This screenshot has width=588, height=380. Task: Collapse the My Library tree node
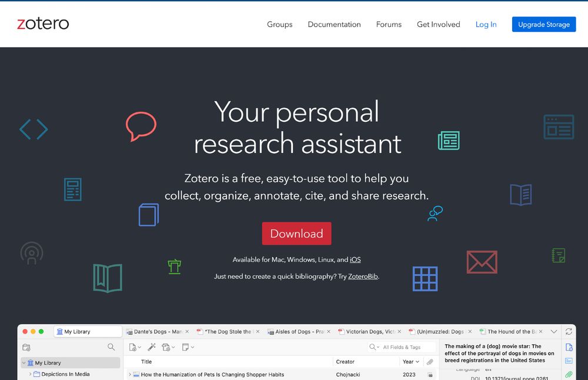pyautogui.click(x=24, y=363)
